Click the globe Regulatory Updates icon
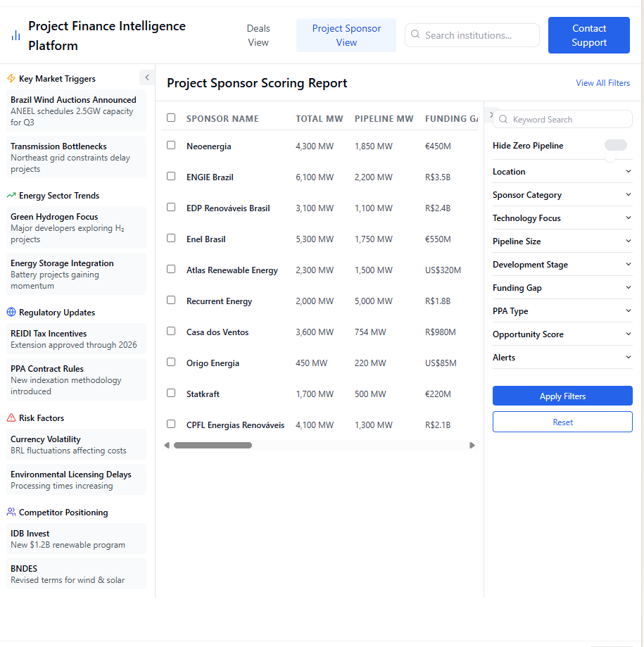The width and height of the screenshot is (644, 647). click(11, 313)
